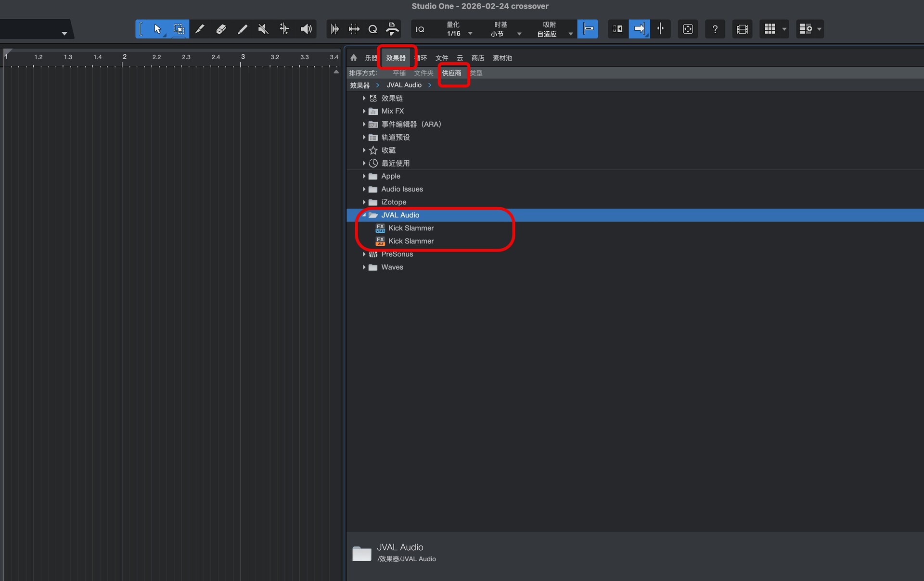Toggle the Snap to grid button
Screen dimensions: 924x581
[x=588, y=29]
